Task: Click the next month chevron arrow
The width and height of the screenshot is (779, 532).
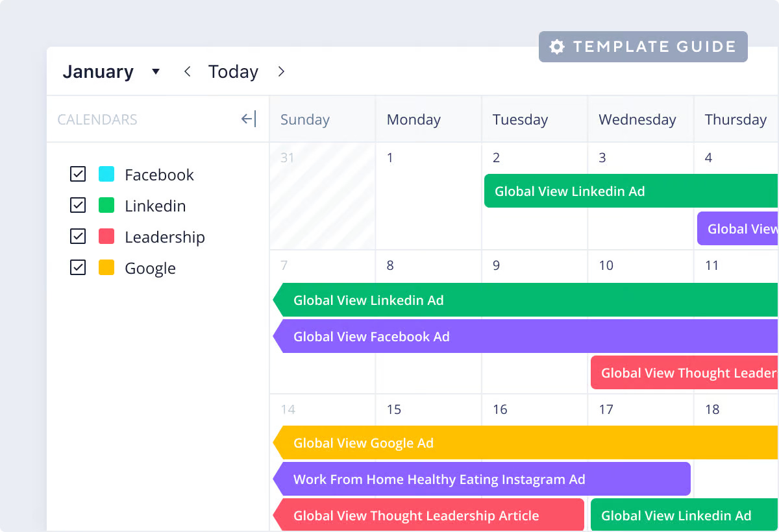Action: [x=281, y=71]
